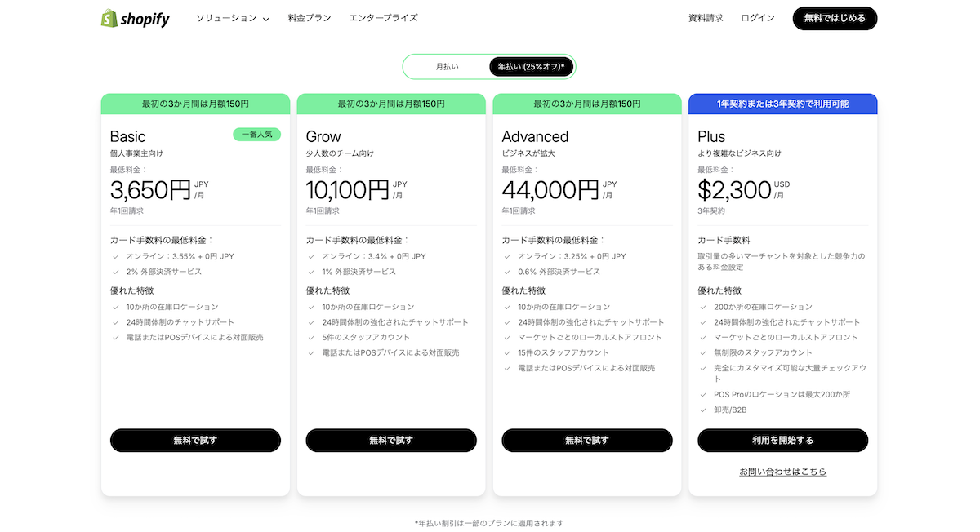Click the $2,300 price
This screenshot has height=532, width=980.
tap(735, 190)
